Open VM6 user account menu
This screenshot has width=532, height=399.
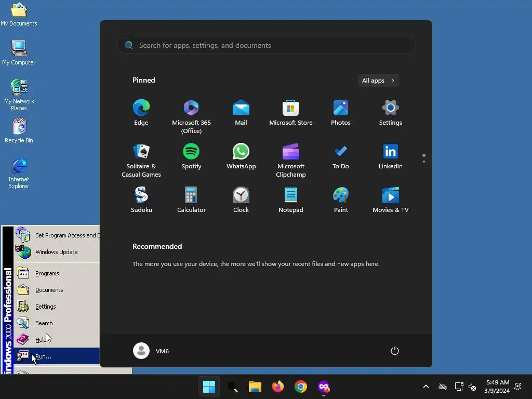tap(151, 351)
